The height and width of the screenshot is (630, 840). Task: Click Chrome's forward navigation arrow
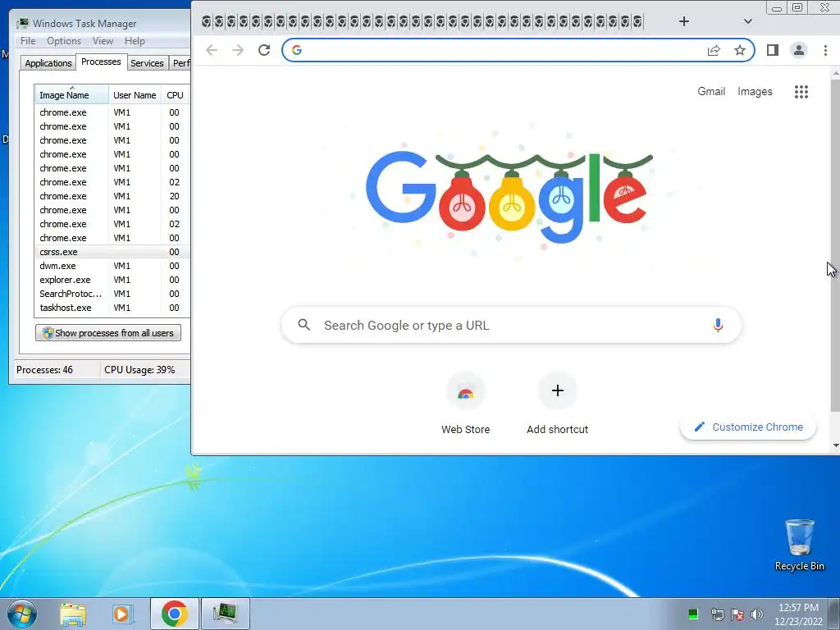click(238, 50)
